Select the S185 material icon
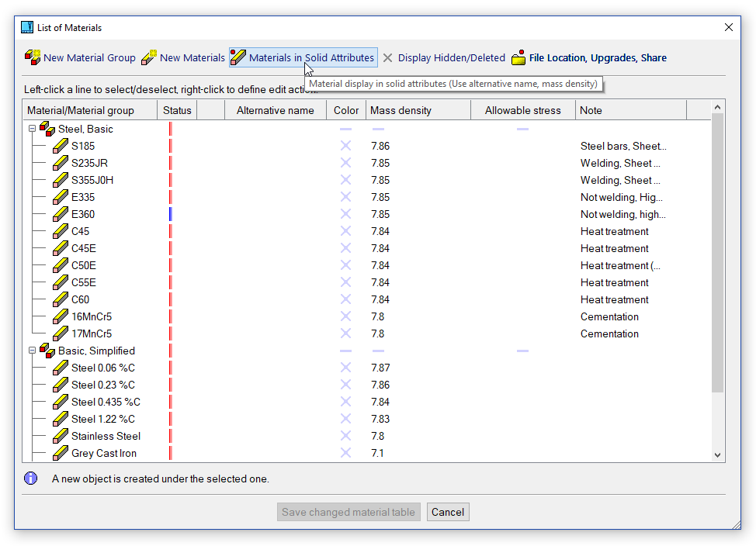Viewport: 756px width, 546px height. point(61,146)
